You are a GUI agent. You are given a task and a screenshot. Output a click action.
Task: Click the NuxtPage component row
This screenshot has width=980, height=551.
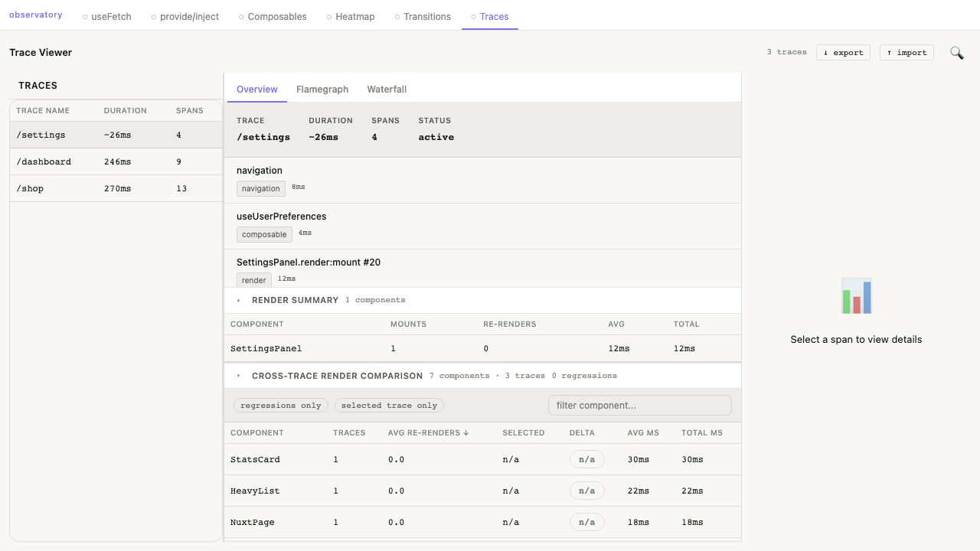pyautogui.click(x=483, y=522)
